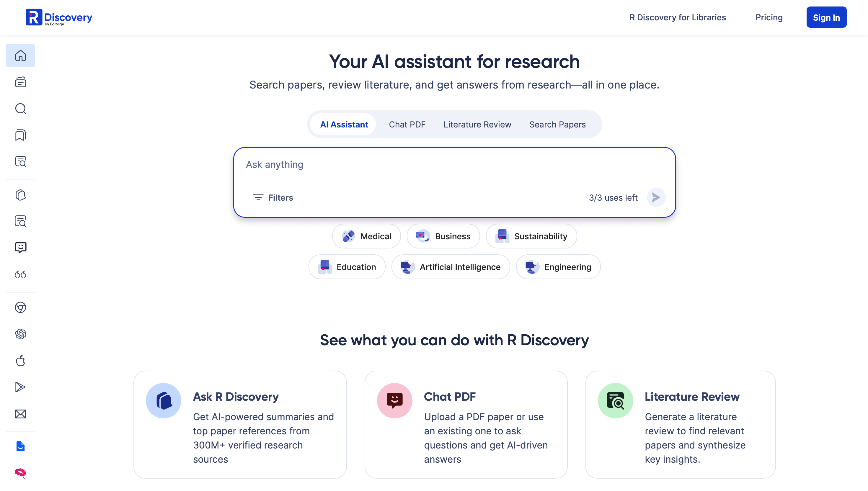The image size is (868, 491).
Task: Select the Business topic chip
Action: coord(443,236)
